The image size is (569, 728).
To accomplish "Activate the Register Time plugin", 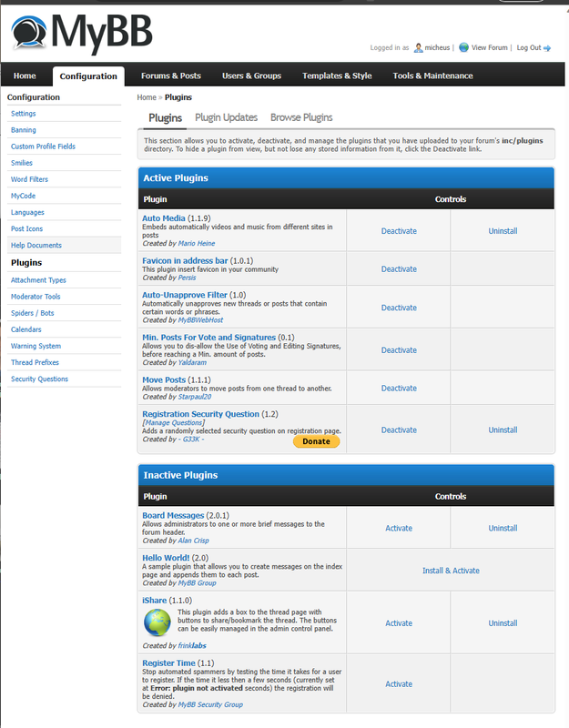I will click(399, 684).
